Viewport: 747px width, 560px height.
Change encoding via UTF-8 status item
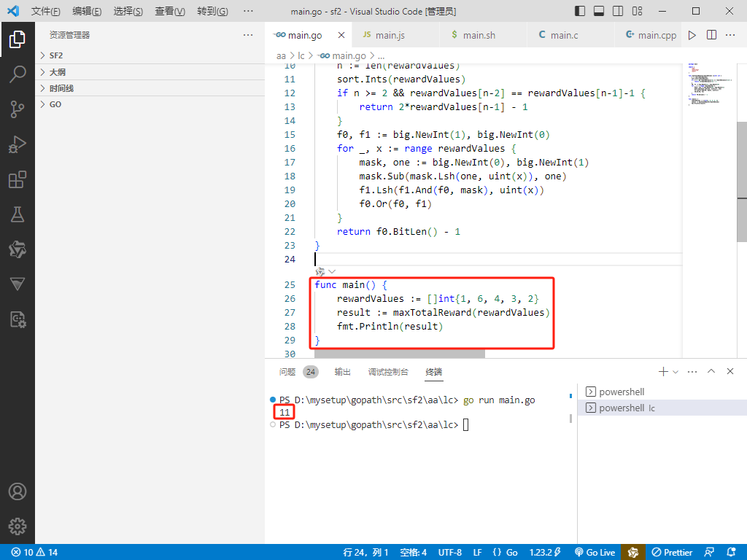(450, 553)
